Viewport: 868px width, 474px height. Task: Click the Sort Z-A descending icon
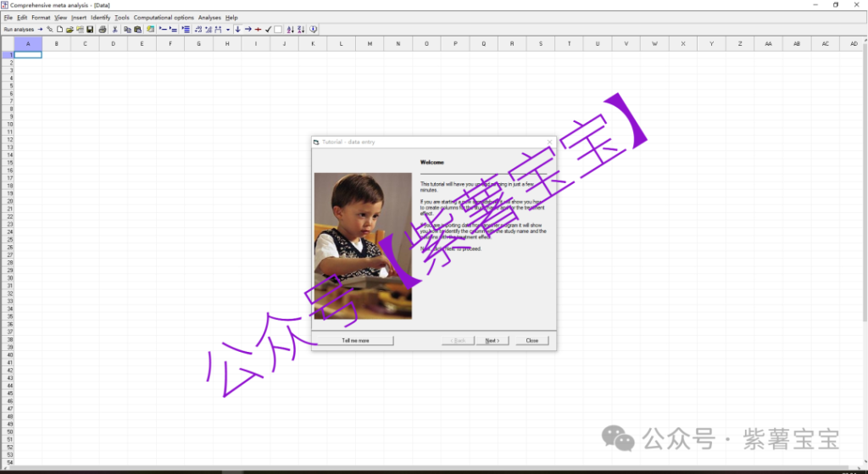coord(301,30)
